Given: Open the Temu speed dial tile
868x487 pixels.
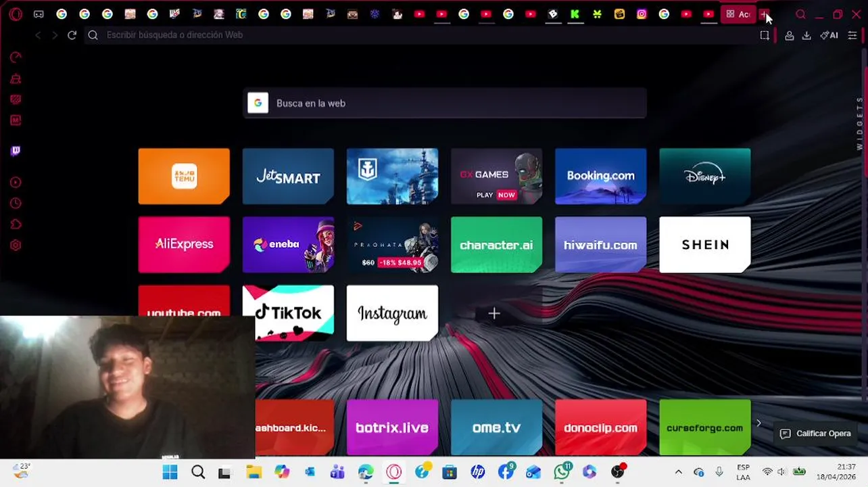Looking at the screenshot, I should click(184, 176).
